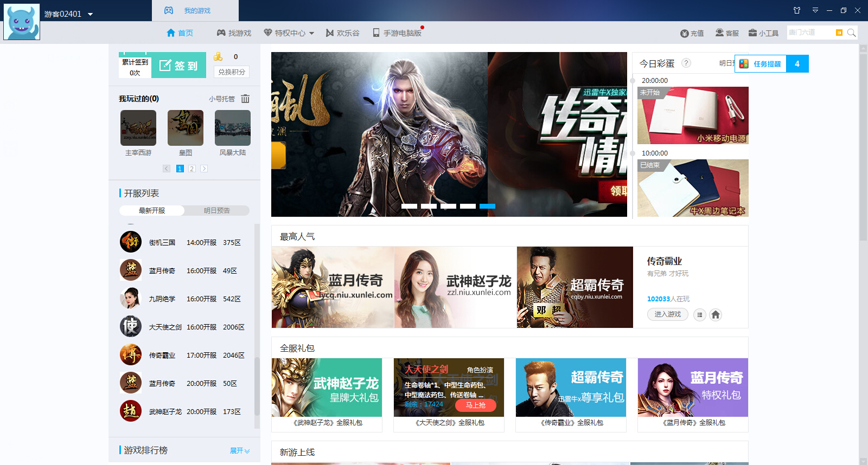The width and height of the screenshot is (868, 465).
Task: Open server list icon for 传奇霸业
Action: coord(700,315)
